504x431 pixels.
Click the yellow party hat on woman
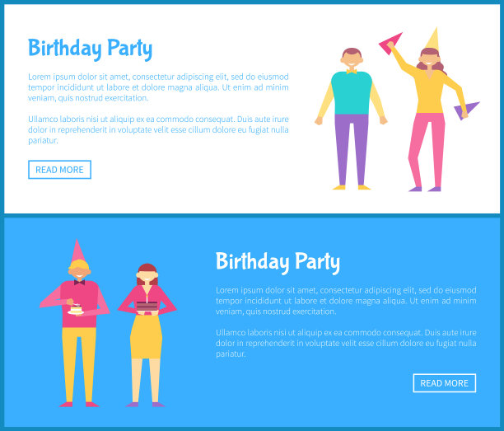pyautogui.click(x=433, y=39)
